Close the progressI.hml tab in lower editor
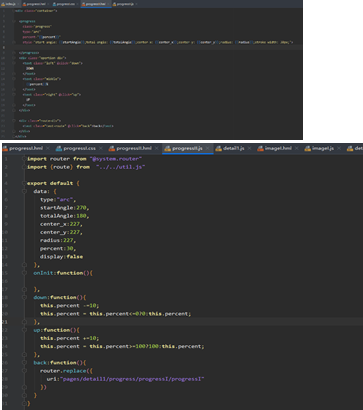 coord(48,148)
